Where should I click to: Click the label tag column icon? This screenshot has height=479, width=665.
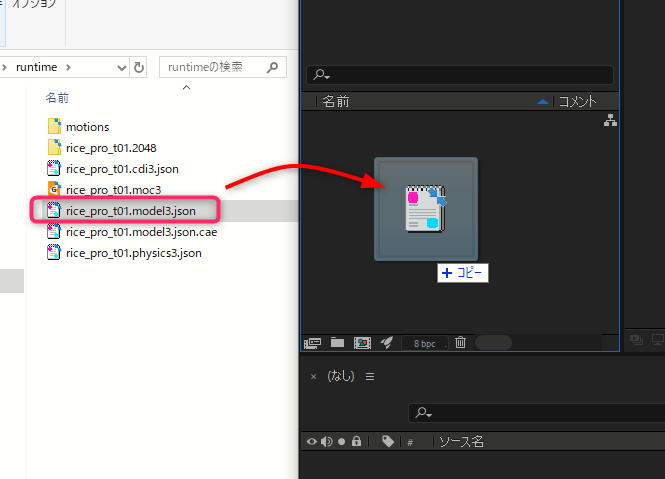coord(387,441)
